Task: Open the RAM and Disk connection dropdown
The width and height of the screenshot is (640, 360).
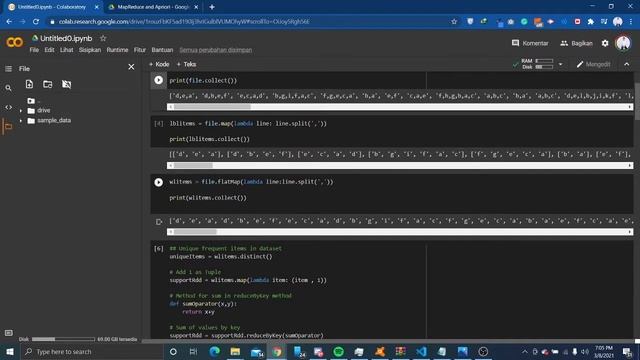Action: click(560, 64)
